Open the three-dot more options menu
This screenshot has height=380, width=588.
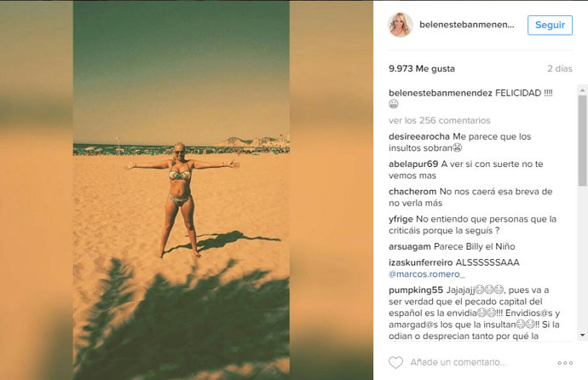point(565,363)
